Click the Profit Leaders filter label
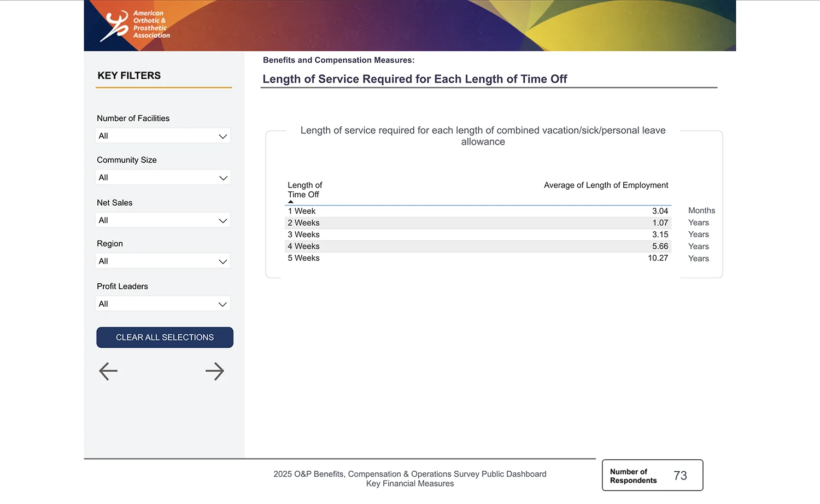This screenshot has width=820, height=504. 122,286
